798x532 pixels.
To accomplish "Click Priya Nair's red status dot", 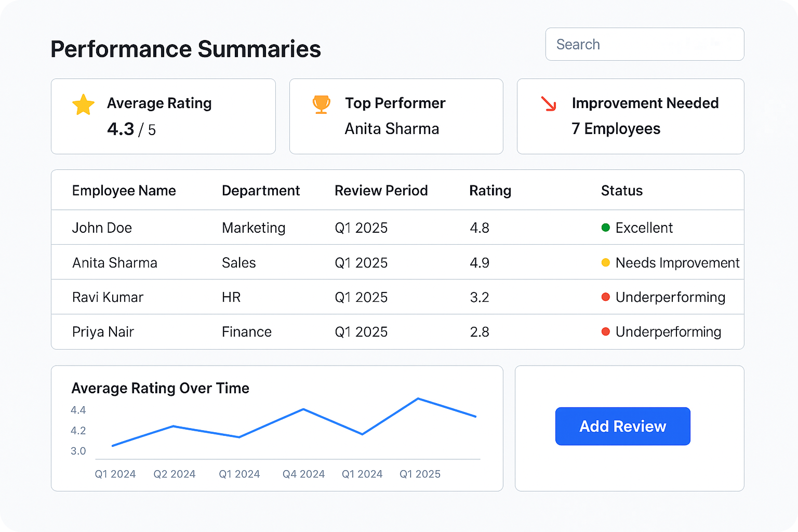I will (605, 331).
